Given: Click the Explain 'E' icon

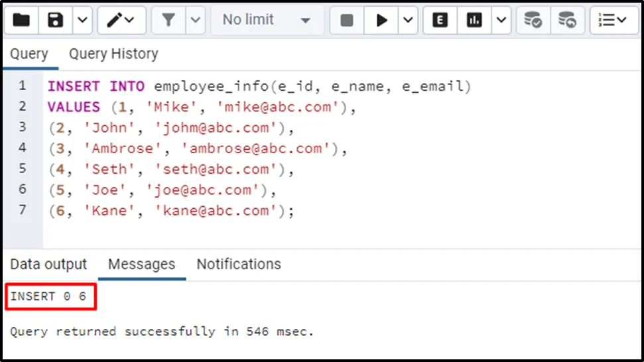Looking at the screenshot, I should tap(439, 20).
